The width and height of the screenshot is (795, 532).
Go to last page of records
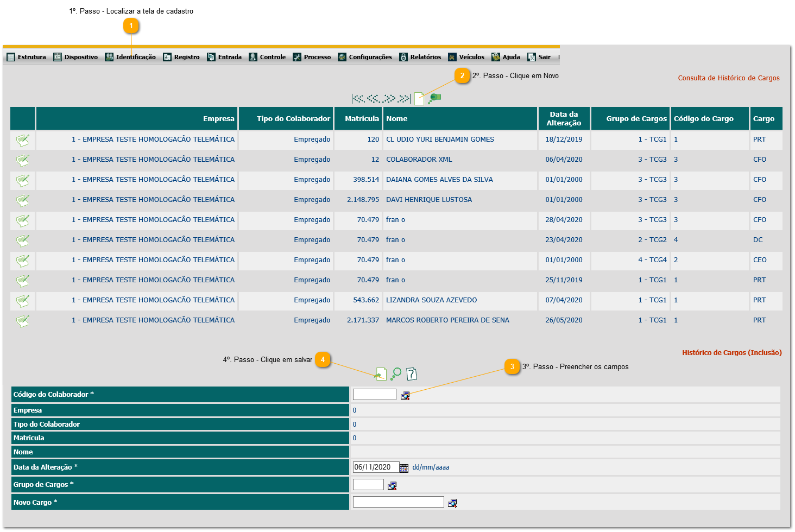pos(404,98)
